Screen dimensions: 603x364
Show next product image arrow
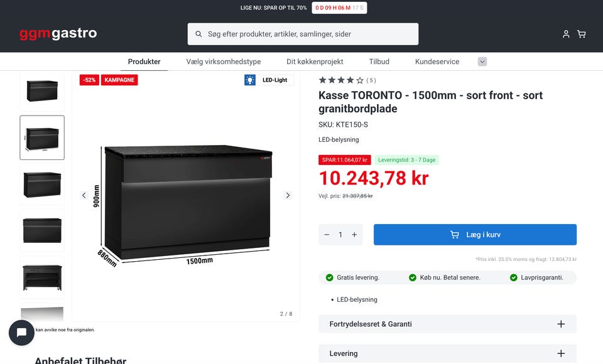(x=288, y=195)
